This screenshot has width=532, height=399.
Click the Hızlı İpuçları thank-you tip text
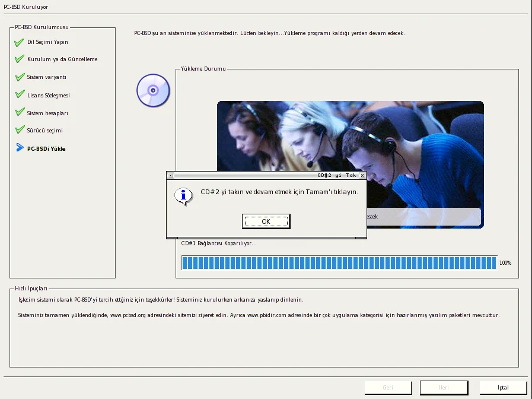161,300
